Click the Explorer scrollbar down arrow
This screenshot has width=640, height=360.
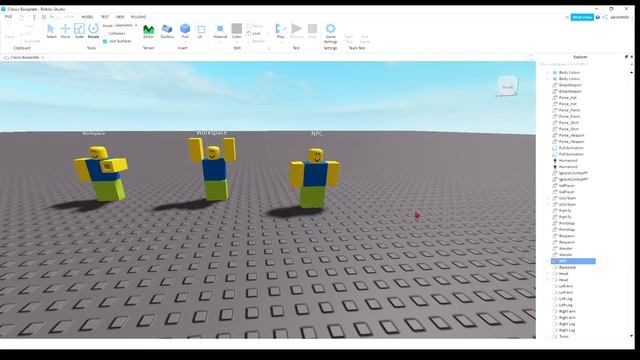pyautogui.click(x=632, y=336)
